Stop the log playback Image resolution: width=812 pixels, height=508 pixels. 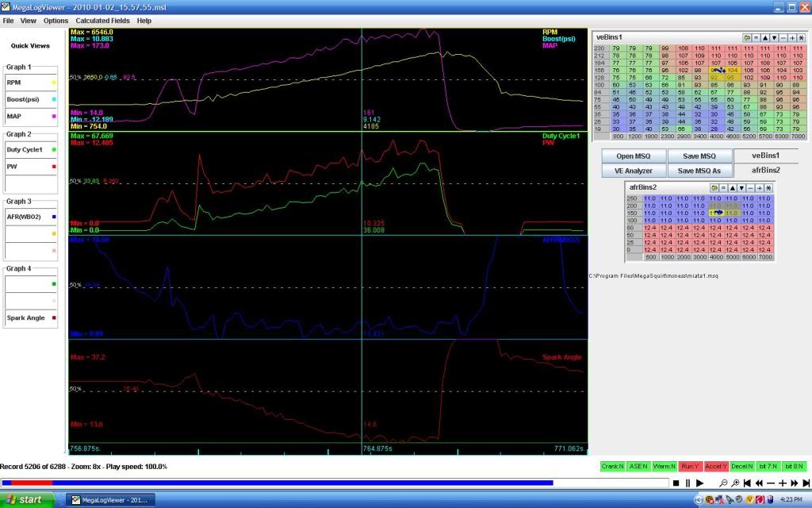(675, 482)
